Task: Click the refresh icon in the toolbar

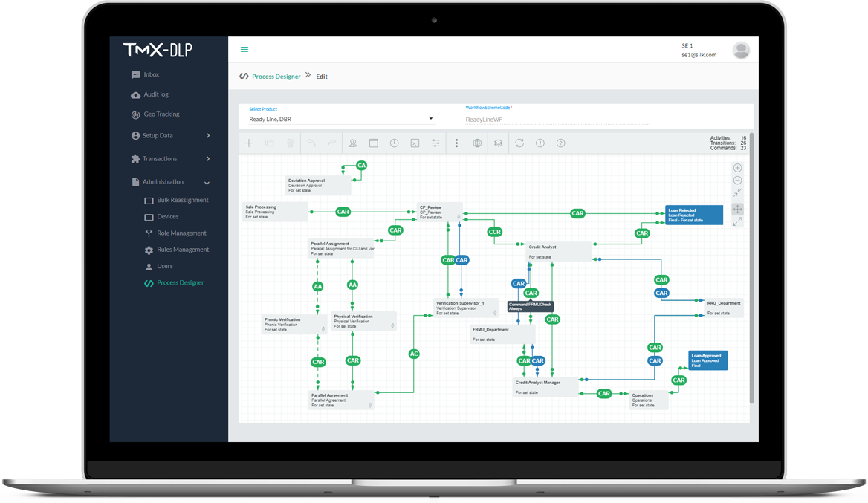Action: [x=519, y=143]
